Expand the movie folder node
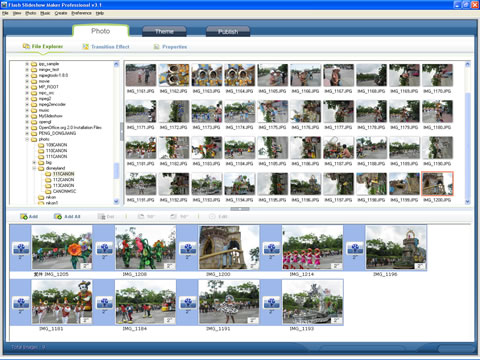This screenshot has height=360, width=480. tap(27, 81)
